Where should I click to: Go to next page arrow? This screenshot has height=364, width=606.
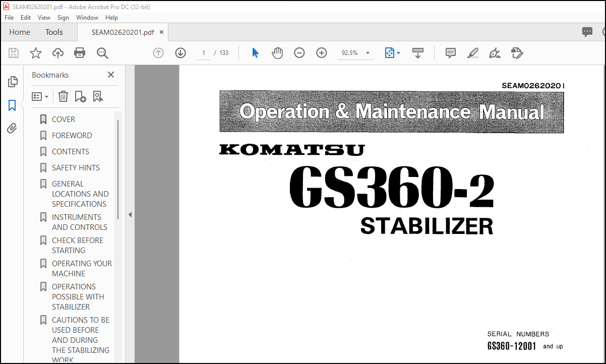[180, 53]
